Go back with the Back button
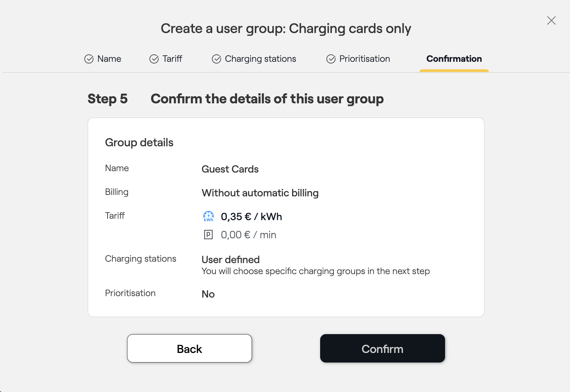This screenshot has height=392, width=570. click(x=190, y=348)
